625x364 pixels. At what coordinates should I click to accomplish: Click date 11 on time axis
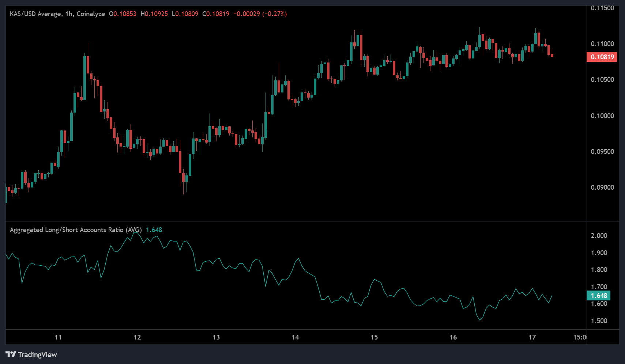coord(58,337)
